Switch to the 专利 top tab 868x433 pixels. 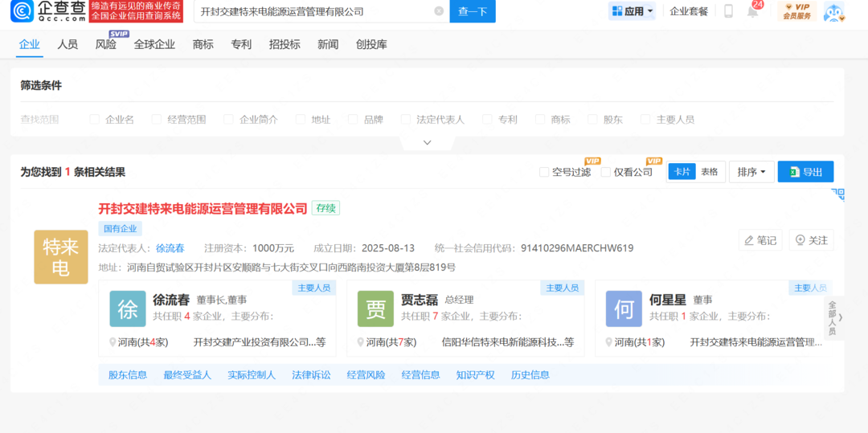(241, 45)
